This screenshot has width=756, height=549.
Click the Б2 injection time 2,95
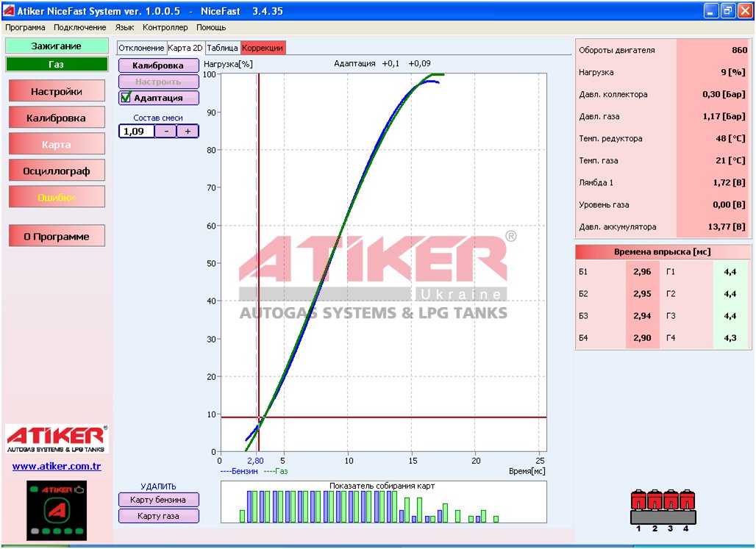click(x=642, y=293)
